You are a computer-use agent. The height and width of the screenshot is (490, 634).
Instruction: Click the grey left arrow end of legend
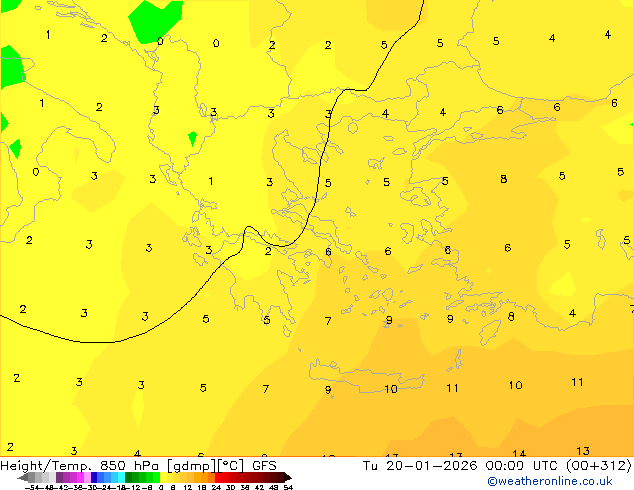coord(23,477)
